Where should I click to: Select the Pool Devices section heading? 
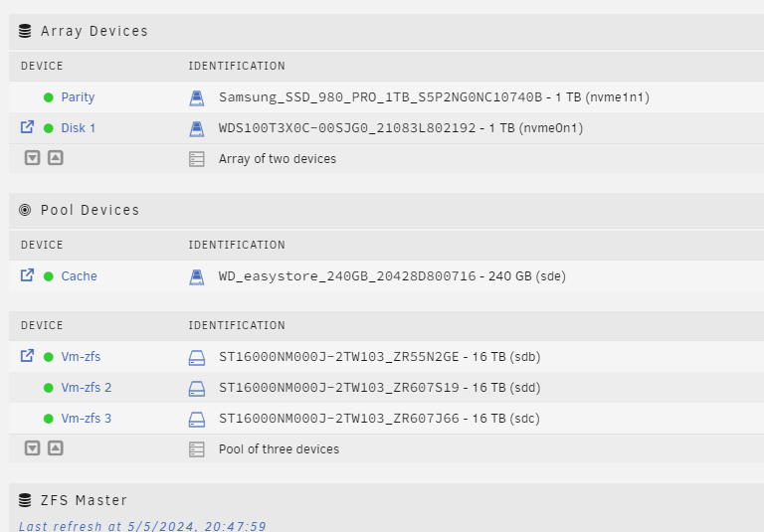click(91, 210)
